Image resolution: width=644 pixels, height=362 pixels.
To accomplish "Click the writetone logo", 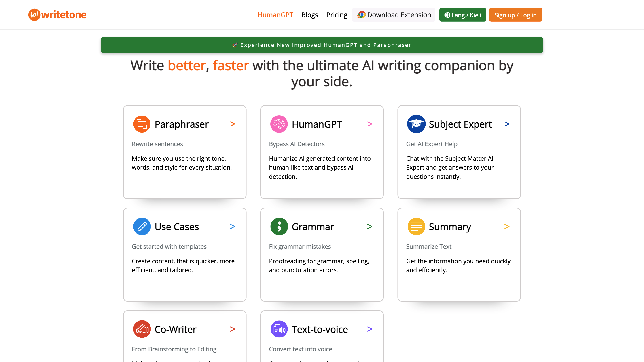I will (57, 15).
